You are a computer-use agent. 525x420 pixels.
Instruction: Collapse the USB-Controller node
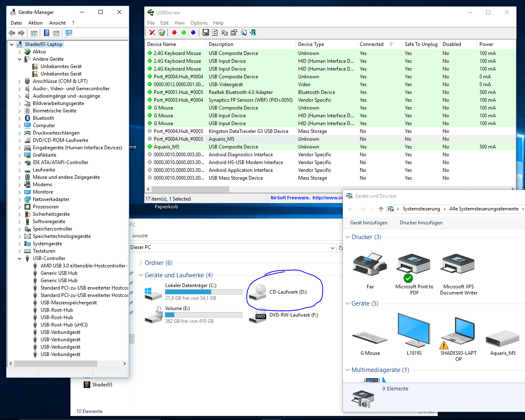click(x=19, y=258)
